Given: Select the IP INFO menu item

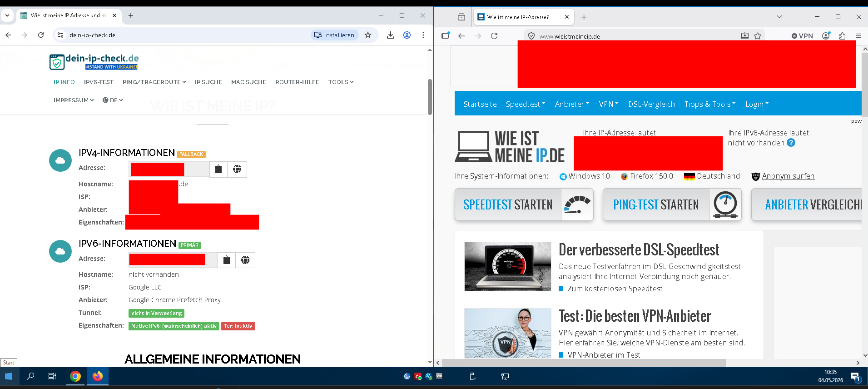Looking at the screenshot, I should [x=64, y=82].
